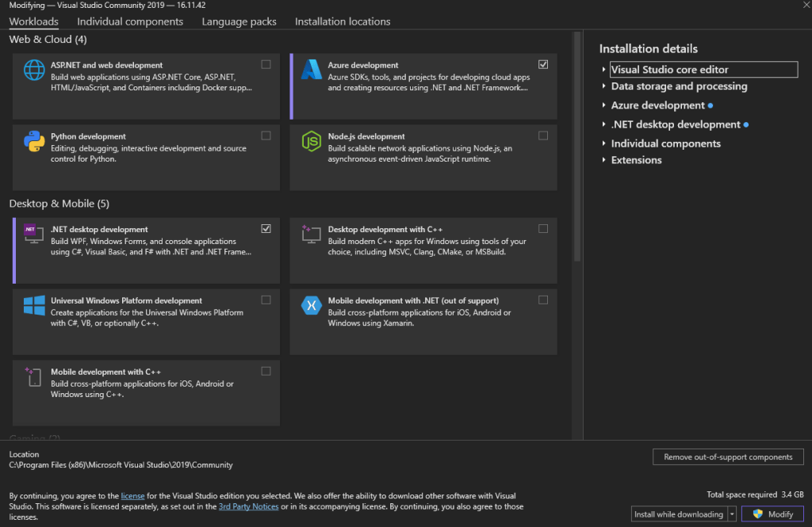This screenshot has height=527, width=812.
Task: Expand Visual Studio core editor details
Action: pos(604,70)
